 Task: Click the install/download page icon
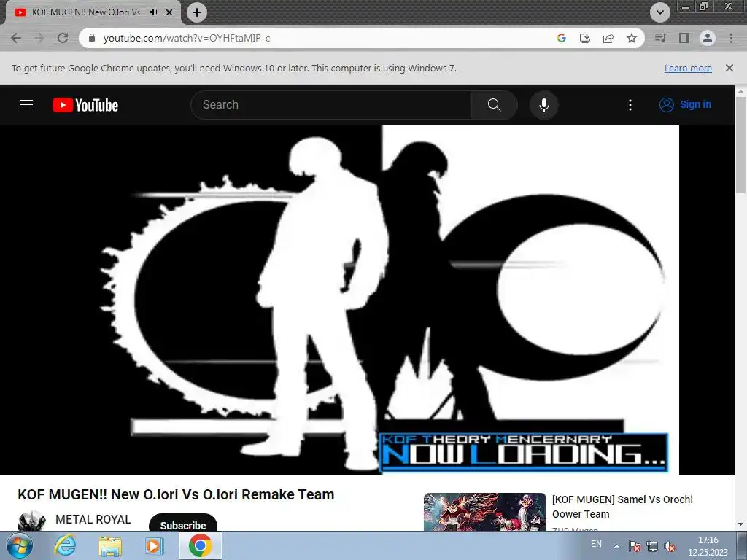coord(585,38)
